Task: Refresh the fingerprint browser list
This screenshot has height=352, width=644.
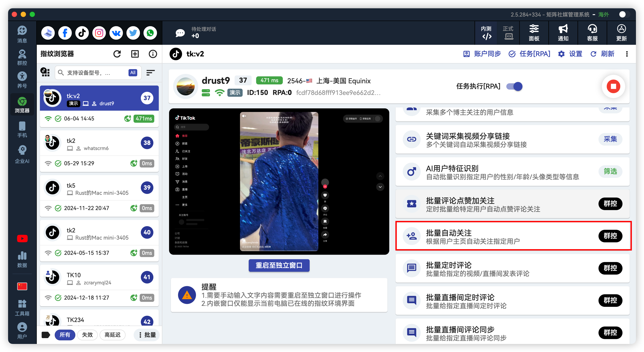Action: (117, 54)
